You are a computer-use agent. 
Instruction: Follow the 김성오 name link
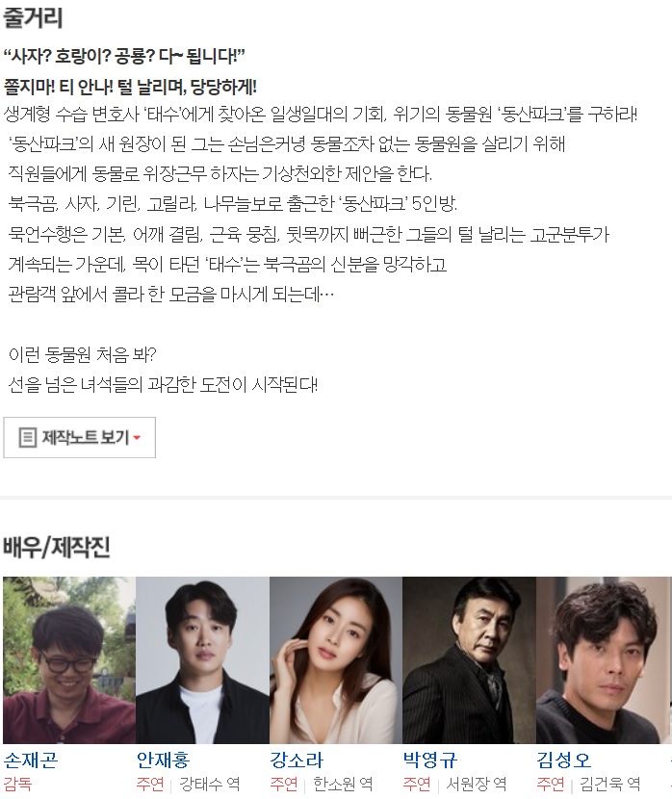pos(563,760)
